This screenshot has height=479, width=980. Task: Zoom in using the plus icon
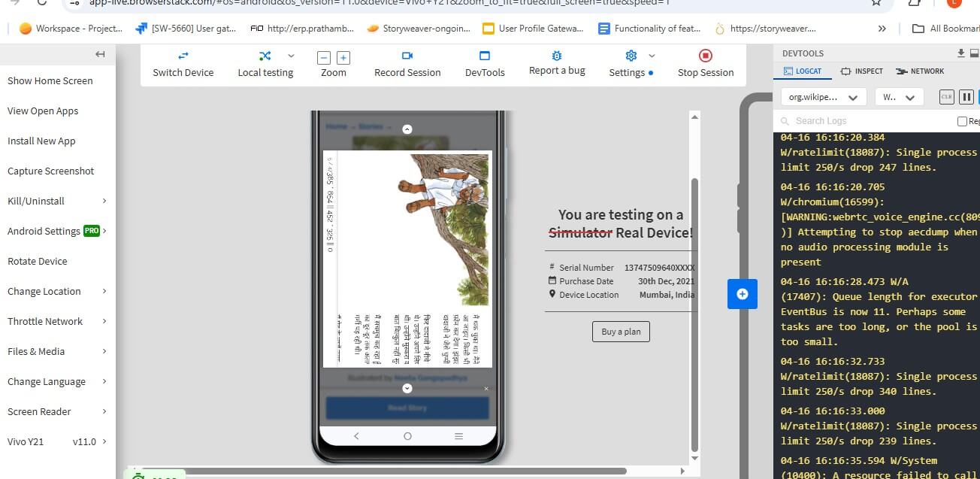(x=343, y=57)
